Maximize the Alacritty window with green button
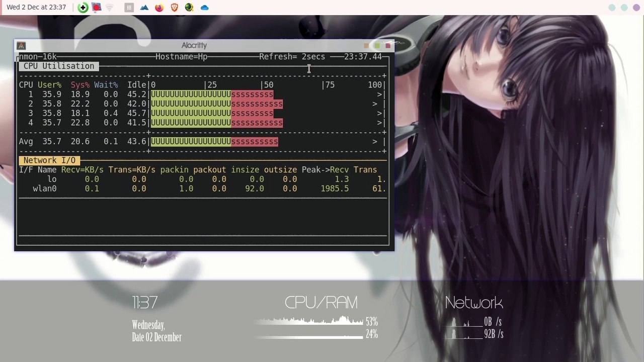Viewport: 644px width, 362px height. coord(377,46)
